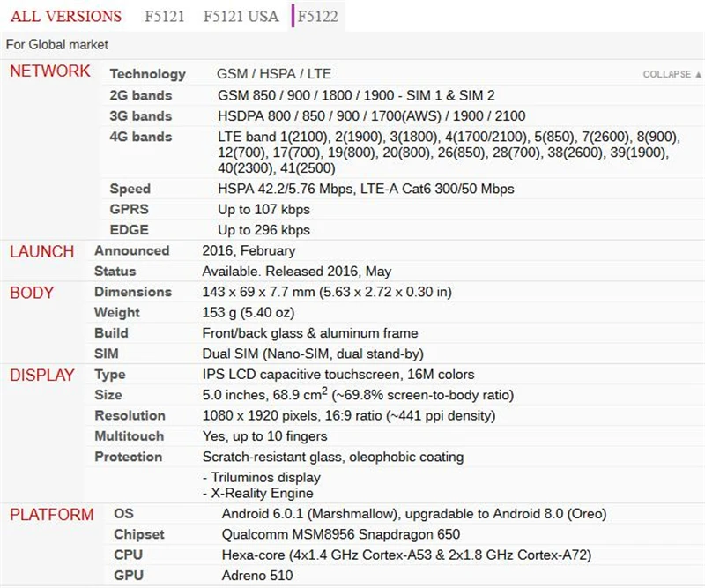Click the GPRS label

click(x=129, y=209)
